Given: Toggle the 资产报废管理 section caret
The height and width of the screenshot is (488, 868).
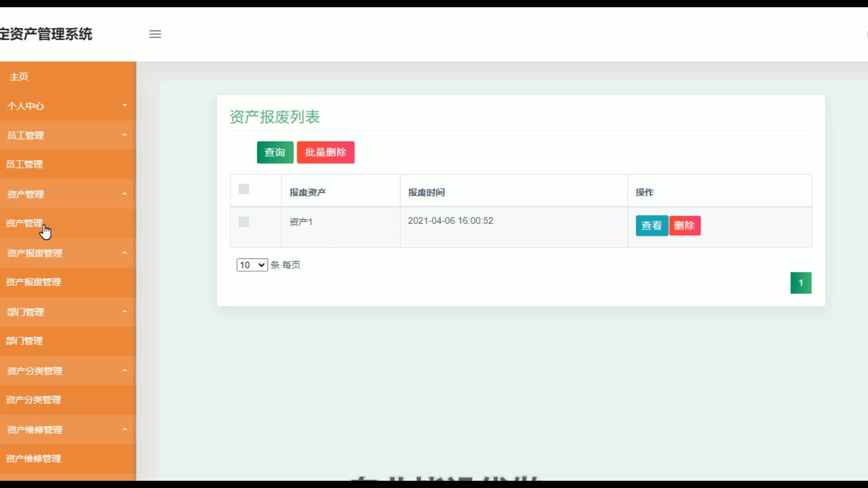Looking at the screenshot, I should [x=125, y=253].
